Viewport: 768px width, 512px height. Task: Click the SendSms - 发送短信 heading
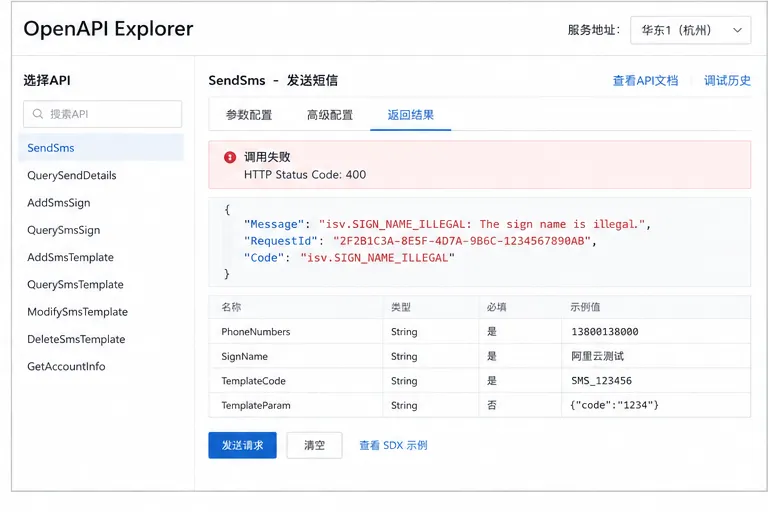(273, 80)
